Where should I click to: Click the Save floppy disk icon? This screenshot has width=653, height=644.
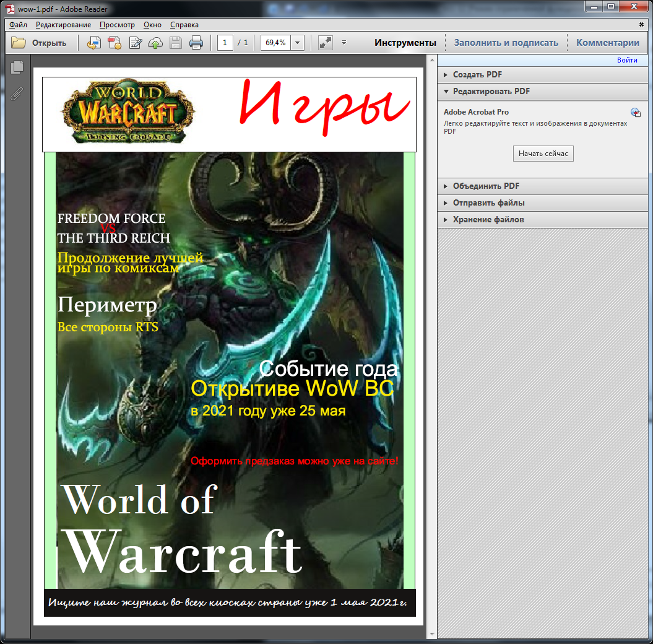point(176,43)
